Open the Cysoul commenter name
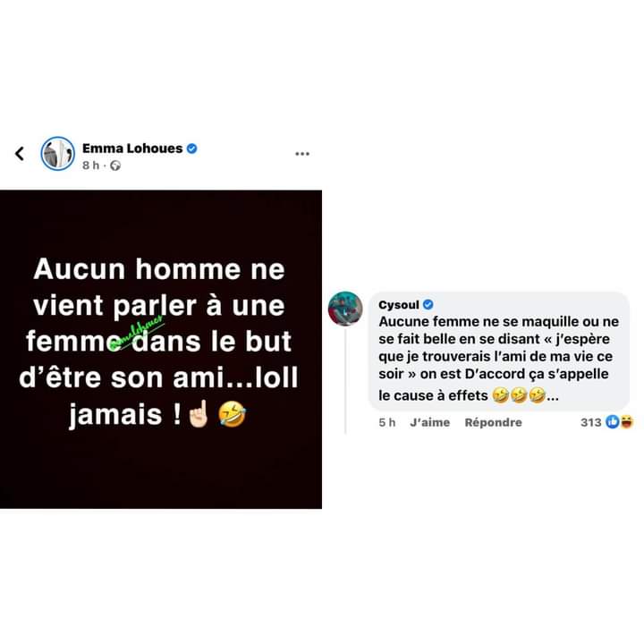This screenshot has width=644, height=644. click(x=399, y=305)
